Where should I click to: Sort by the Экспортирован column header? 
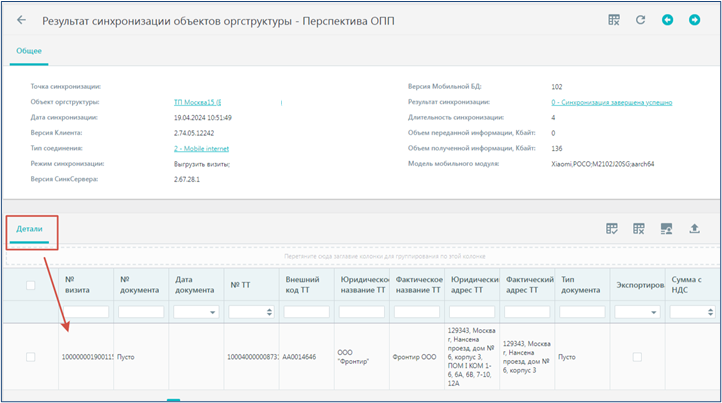pyautogui.click(x=638, y=285)
